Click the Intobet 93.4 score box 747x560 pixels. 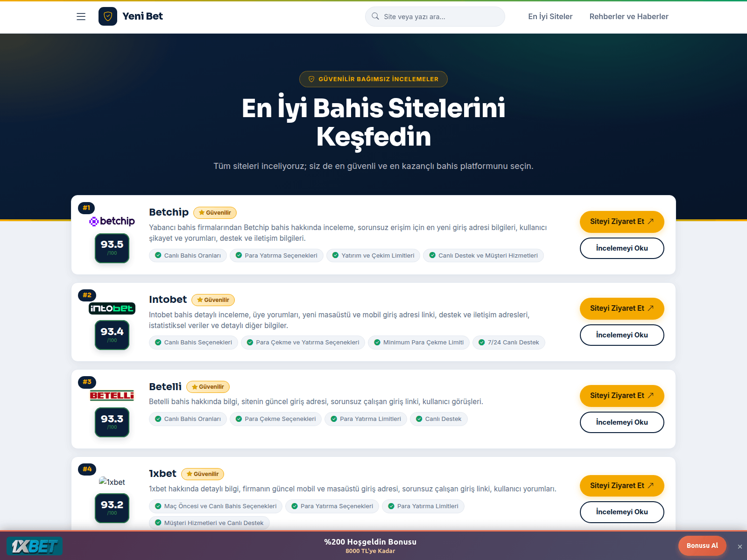point(112,336)
